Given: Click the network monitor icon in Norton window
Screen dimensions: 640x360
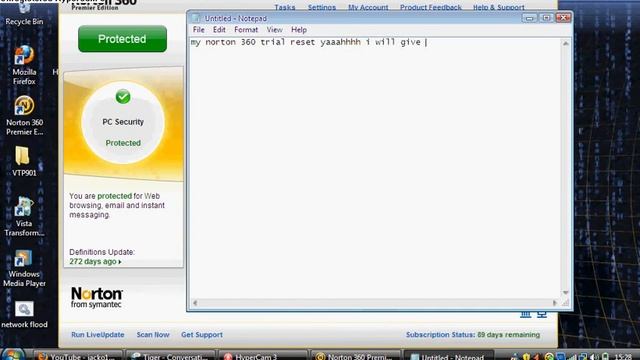Looking at the screenshot, I should tap(542, 314).
